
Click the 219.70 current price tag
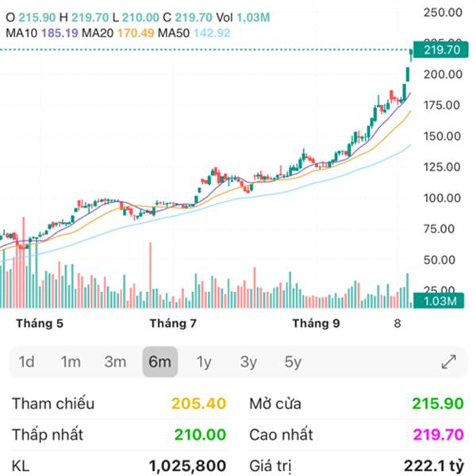(443, 50)
